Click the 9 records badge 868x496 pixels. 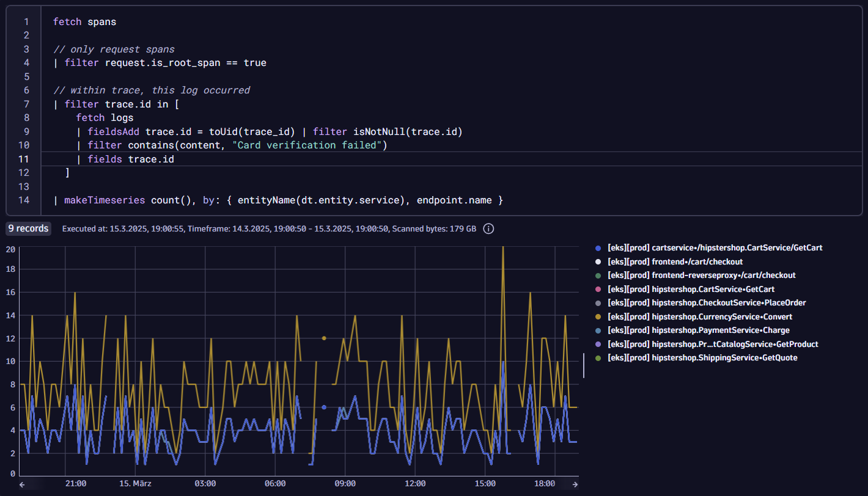coord(28,228)
